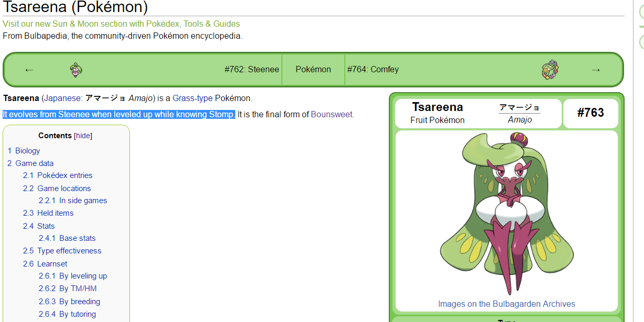Click the Steenee sprite icon

pyautogui.click(x=76, y=70)
